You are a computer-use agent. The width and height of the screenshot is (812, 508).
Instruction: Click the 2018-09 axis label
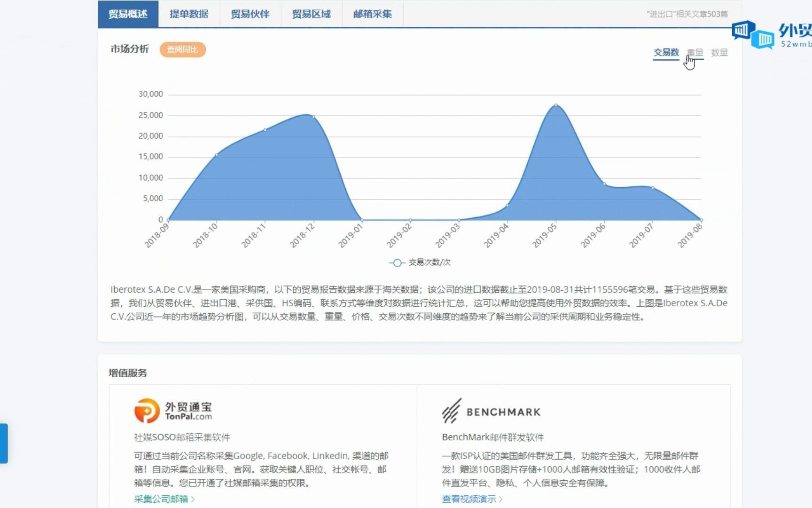coord(156,235)
